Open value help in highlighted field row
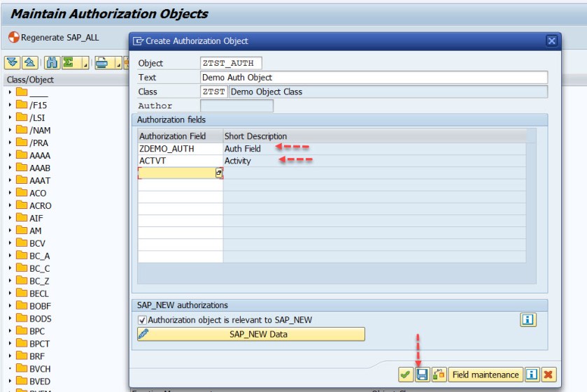Viewport: 587px width, 392px height. (218, 173)
